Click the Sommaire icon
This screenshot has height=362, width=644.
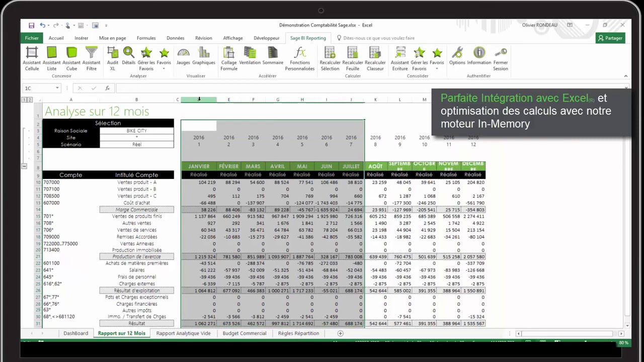pos(273,56)
